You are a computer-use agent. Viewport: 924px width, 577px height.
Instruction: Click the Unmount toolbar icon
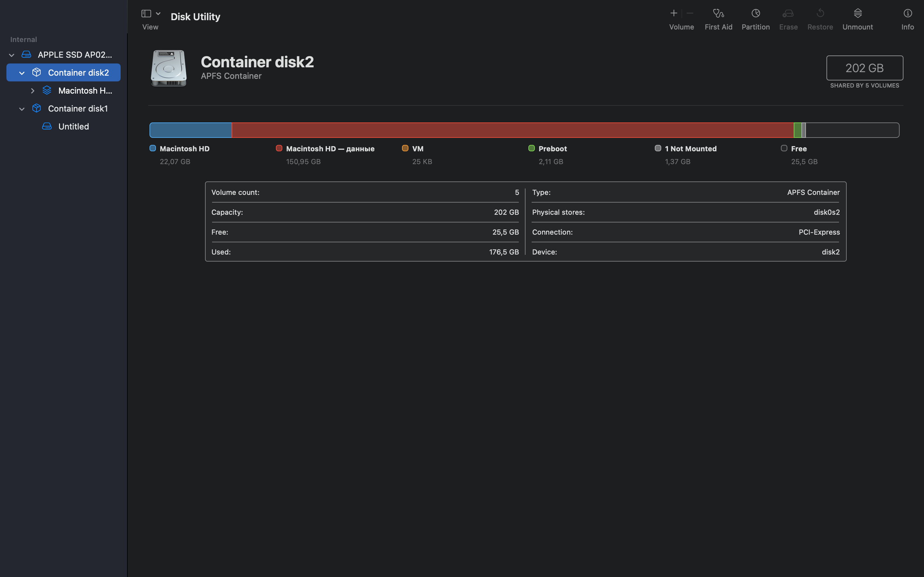[858, 14]
